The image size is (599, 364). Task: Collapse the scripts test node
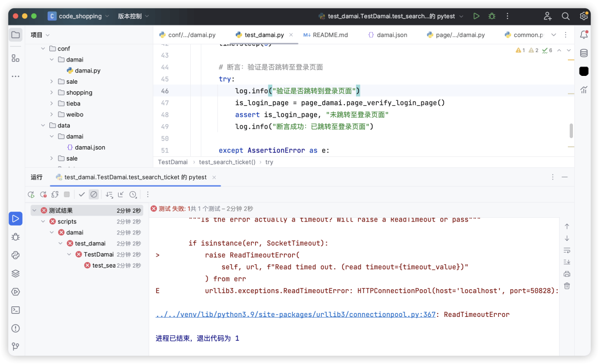coord(43,221)
